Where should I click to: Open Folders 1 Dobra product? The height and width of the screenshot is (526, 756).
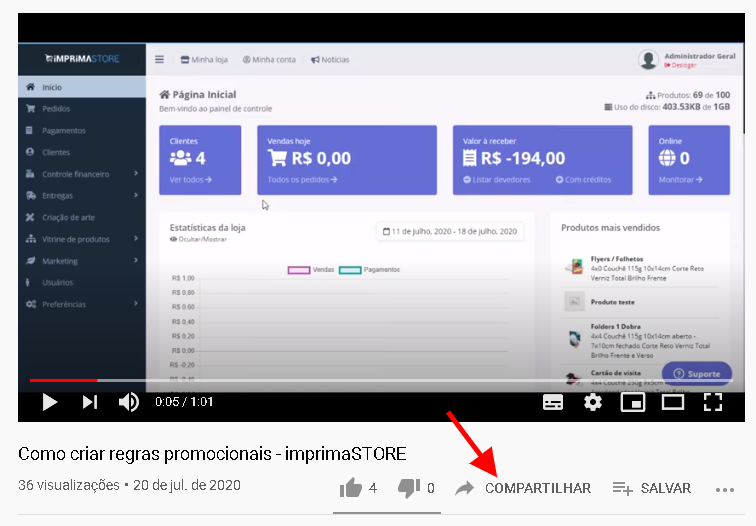coord(616,326)
